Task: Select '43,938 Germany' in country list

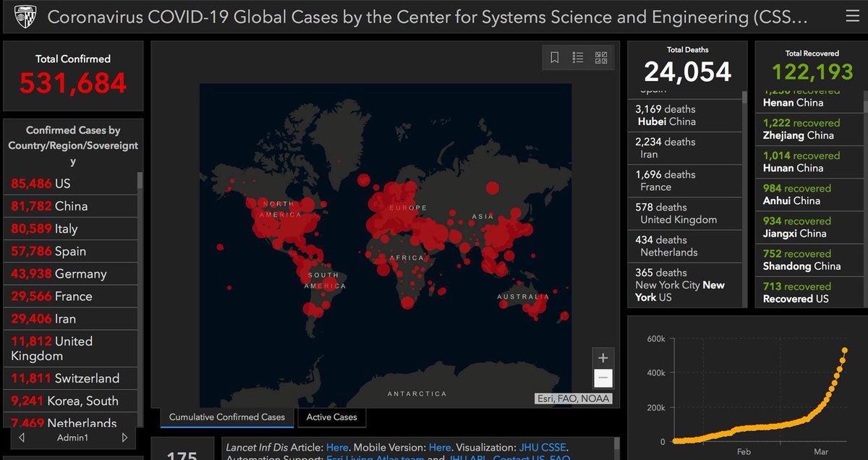Action: click(70, 273)
